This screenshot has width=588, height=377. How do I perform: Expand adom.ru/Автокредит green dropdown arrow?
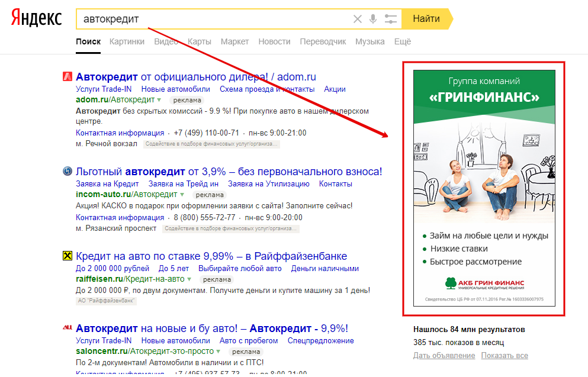pos(159,100)
